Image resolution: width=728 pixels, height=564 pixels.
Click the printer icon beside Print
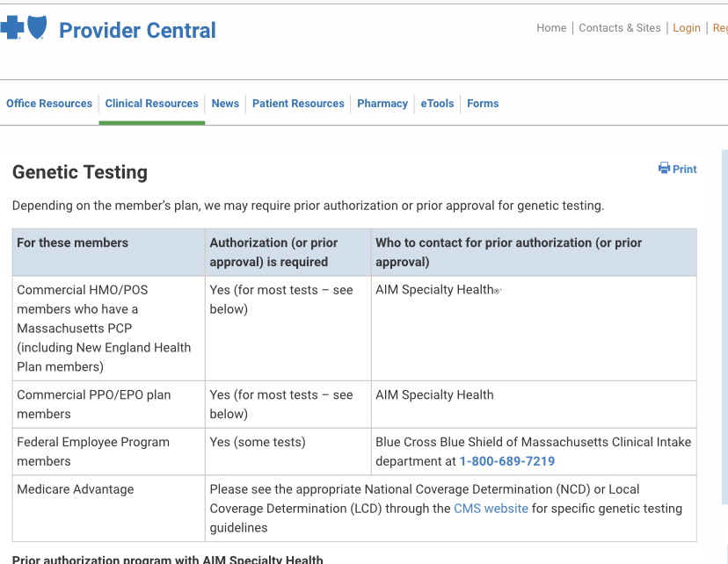tap(664, 169)
